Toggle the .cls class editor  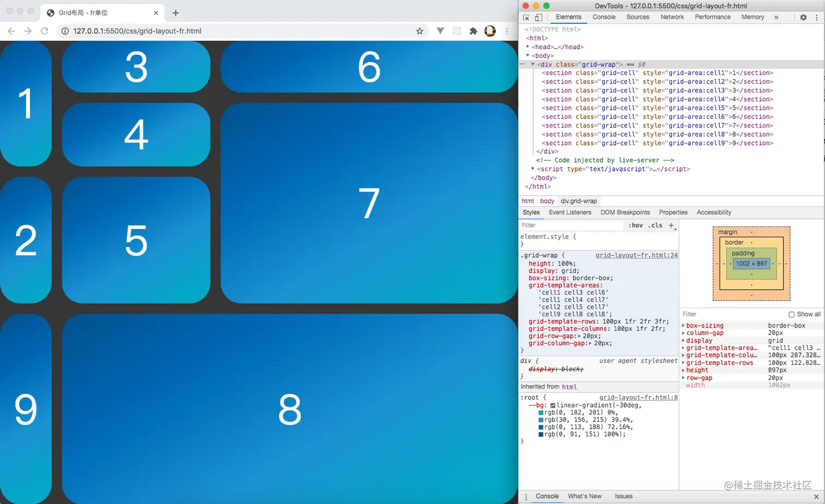pos(656,225)
